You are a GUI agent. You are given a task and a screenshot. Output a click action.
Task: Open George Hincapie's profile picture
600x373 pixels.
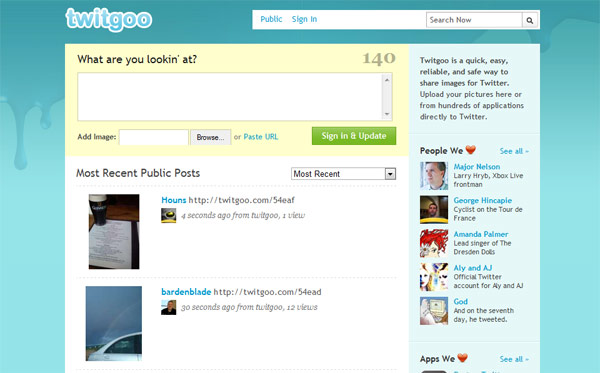point(434,210)
